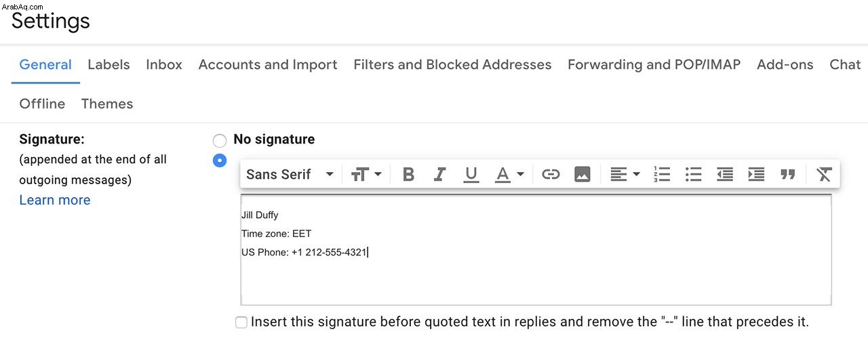The width and height of the screenshot is (868, 340).
Task: Select the No signature option
Action: (220, 141)
